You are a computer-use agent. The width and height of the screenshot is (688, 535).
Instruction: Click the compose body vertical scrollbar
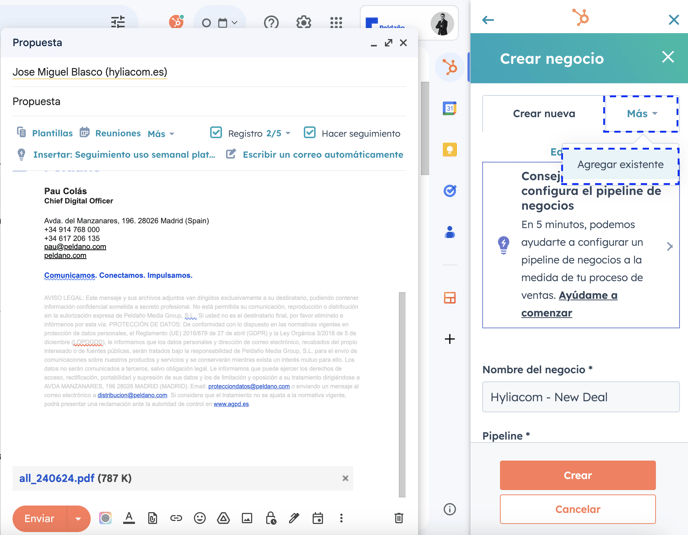coord(402,394)
